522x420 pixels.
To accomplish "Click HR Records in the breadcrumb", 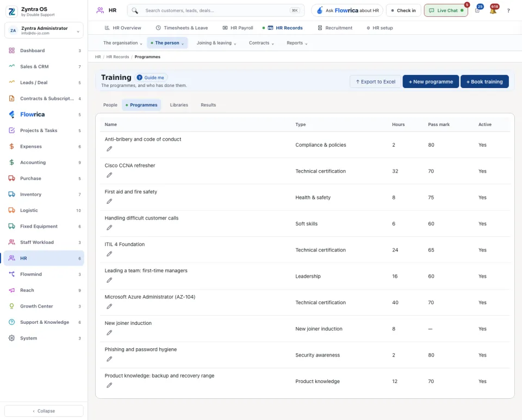I will point(117,57).
